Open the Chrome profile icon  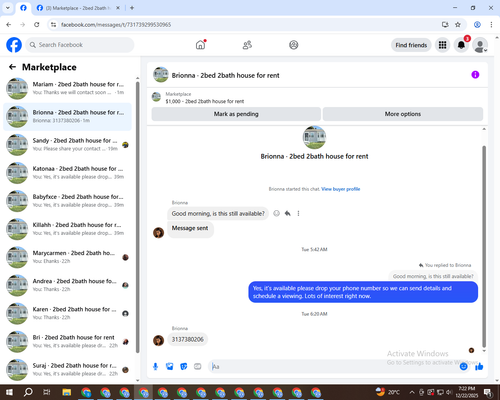(x=477, y=24)
